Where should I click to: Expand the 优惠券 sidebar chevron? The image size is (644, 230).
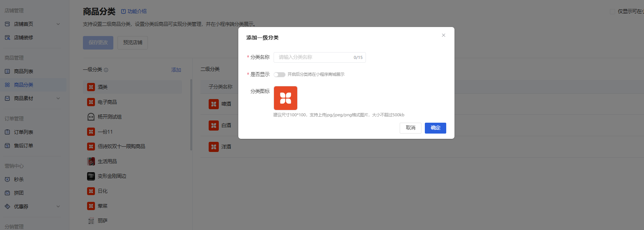click(58, 206)
